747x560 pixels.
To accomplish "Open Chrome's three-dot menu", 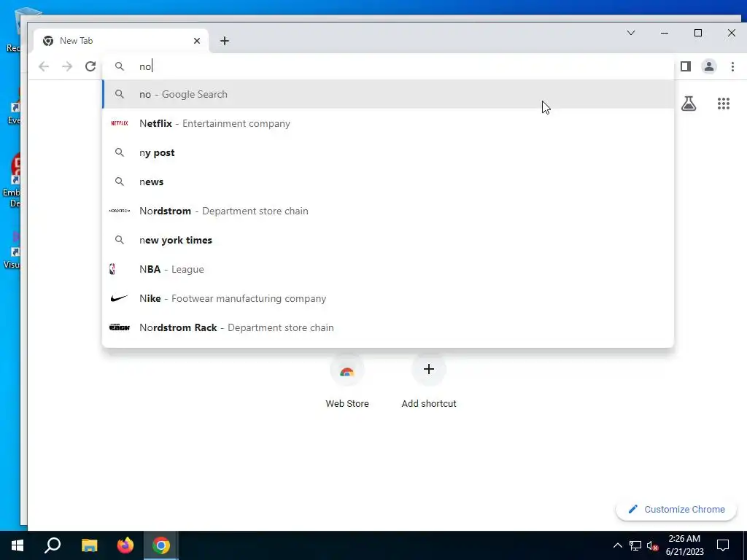I will click(732, 66).
